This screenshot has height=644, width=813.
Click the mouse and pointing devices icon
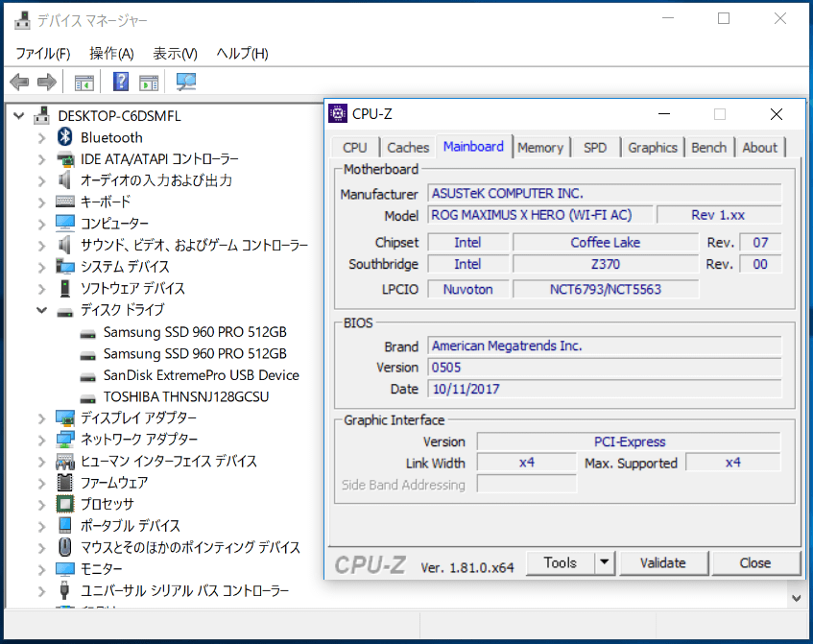click(x=65, y=547)
